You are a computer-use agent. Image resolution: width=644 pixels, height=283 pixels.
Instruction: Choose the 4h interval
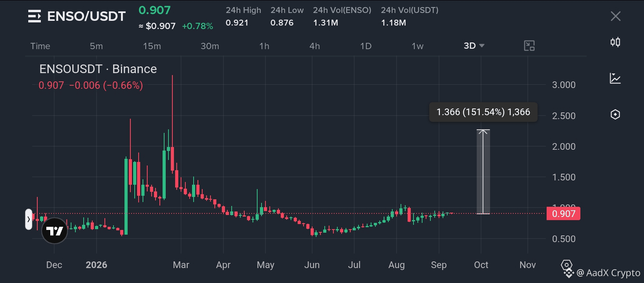click(315, 46)
